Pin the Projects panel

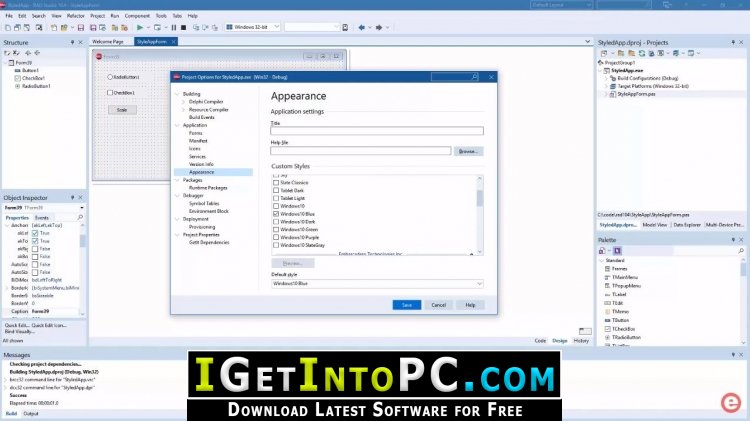click(x=733, y=43)
